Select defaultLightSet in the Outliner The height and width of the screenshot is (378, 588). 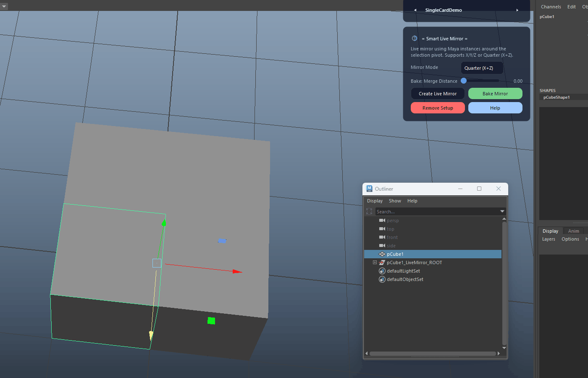pyautogui.click(x=403, y=271)
